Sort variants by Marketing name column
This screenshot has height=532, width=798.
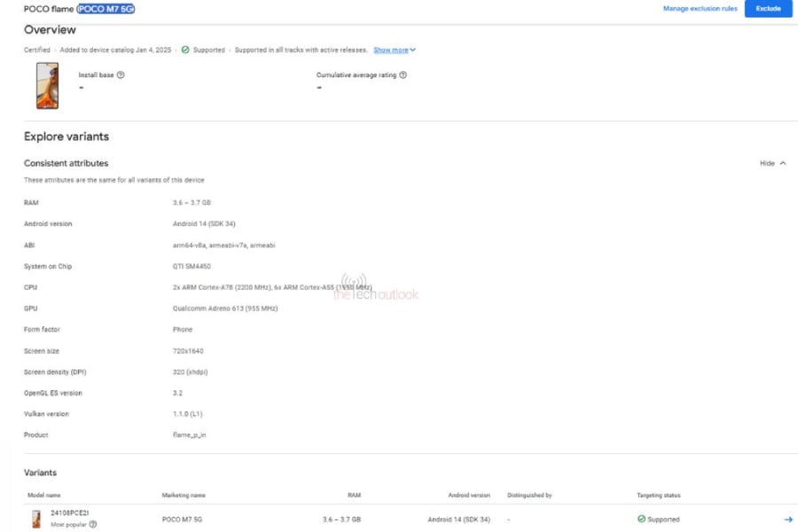tap(184, 495)
